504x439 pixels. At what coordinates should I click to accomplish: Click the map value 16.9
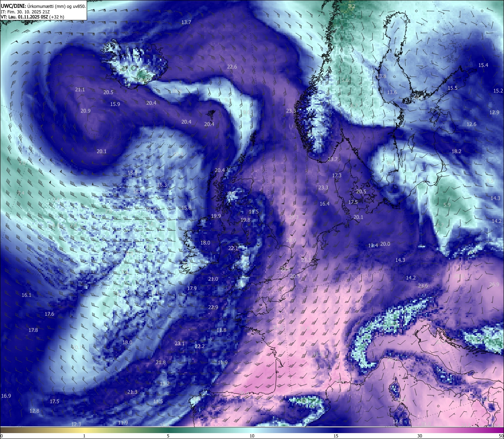point(6,396)
